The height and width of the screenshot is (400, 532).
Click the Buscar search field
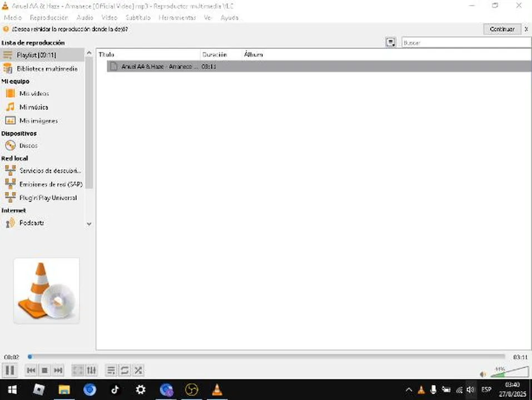[x=466, y=43]
